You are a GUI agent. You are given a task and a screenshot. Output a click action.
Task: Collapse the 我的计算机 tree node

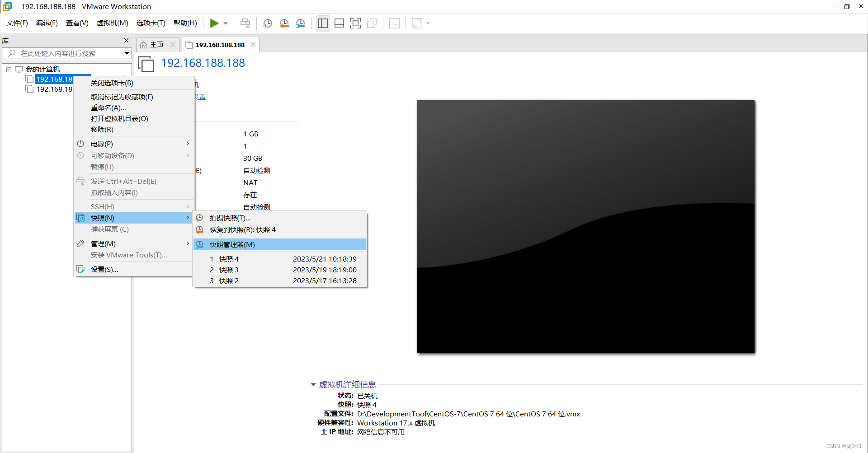9,70
